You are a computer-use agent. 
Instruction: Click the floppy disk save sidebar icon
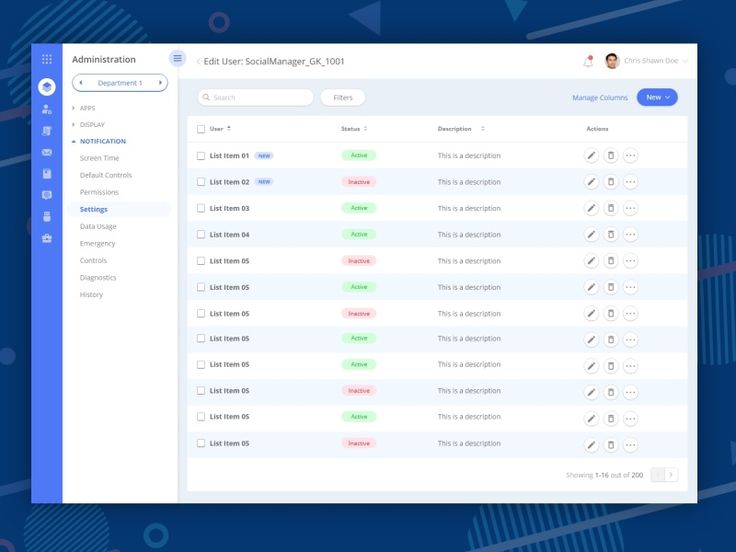[46, 174]
